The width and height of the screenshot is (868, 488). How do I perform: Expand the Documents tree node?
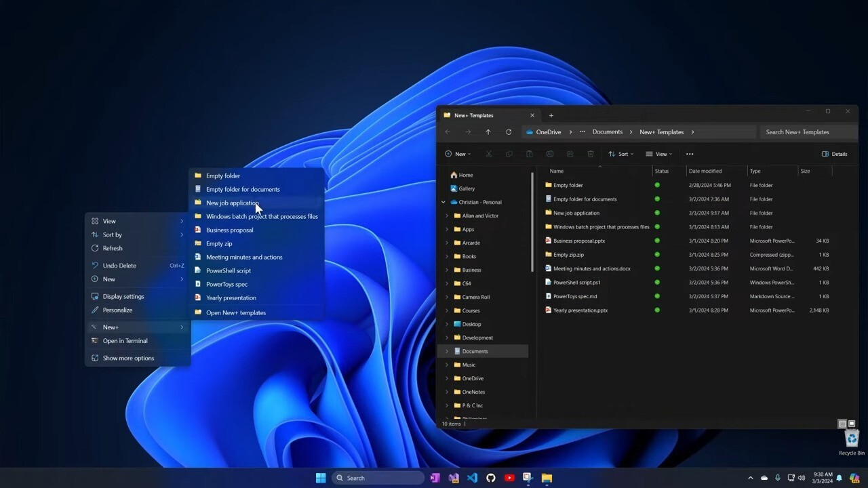(447, 351)
